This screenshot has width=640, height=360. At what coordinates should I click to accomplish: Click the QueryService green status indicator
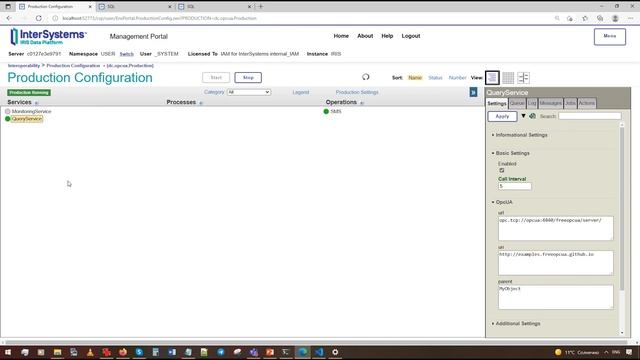pyautogui.click(x=8, y=119)
